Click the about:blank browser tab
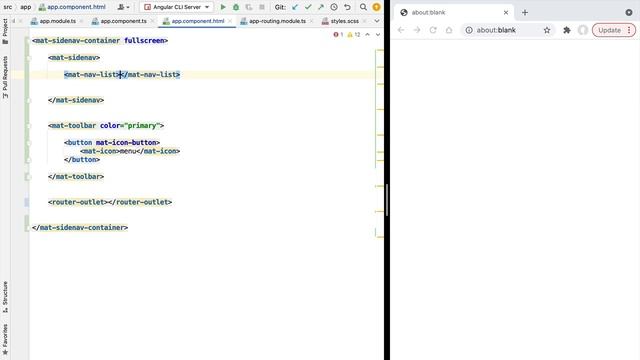Screen dimensions: 640x360 pyautogui.click(x=452, y=13)
